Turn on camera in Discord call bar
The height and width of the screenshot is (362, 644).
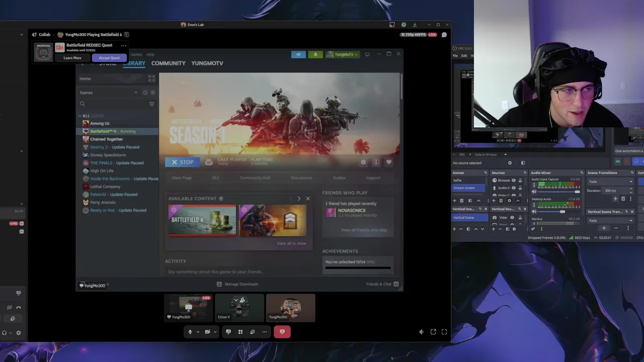tap(207, 332)
